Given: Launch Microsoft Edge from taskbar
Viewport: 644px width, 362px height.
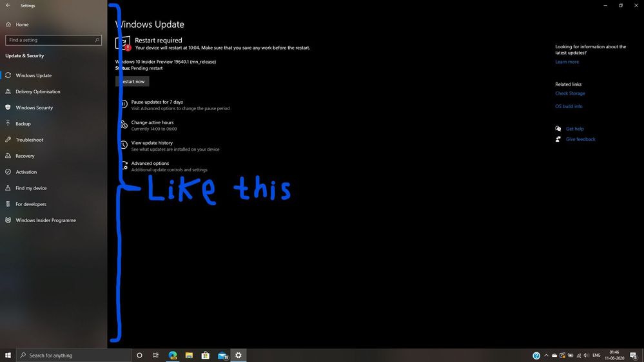Looking at the screenshot, I should pyautogui.click(x=173, y=355).
